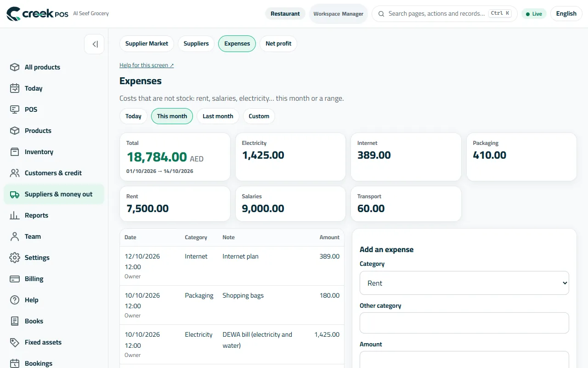Open Workspace Manager

tap(339, 14)
